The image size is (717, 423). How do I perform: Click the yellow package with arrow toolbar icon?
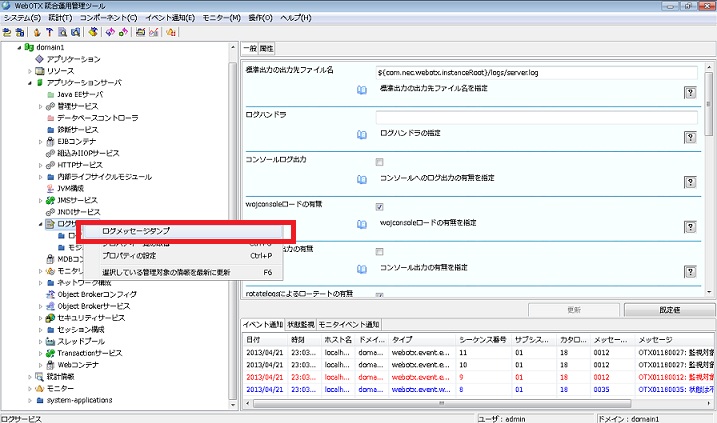pos(93,32)
